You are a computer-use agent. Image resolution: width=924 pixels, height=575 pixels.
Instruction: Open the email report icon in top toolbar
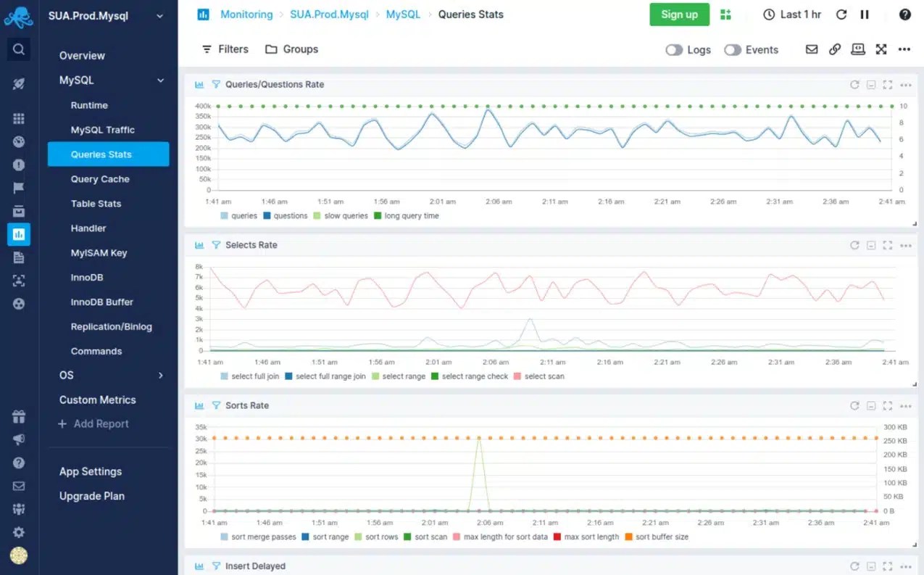click(x=811, y=49)
